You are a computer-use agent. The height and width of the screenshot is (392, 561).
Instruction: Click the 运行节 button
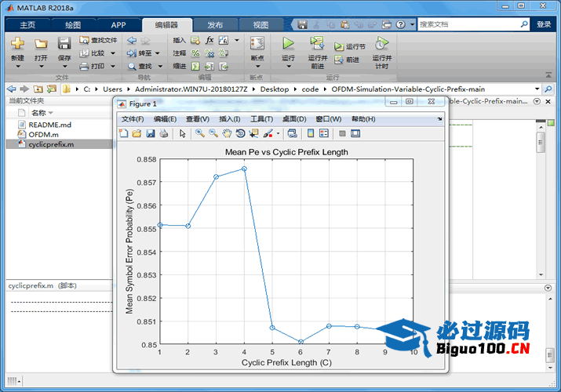tap(350, 47)
